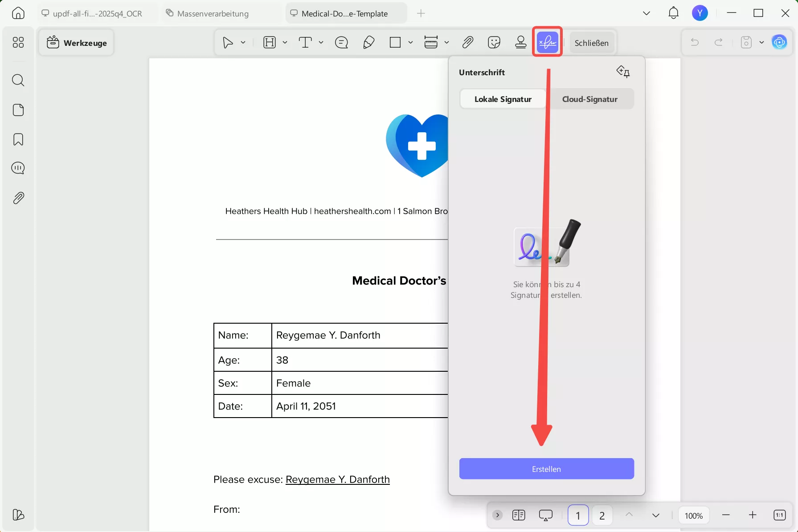Select the Medical-Do...e-Template tab
798x532 pixels.
(x=345, y=13)
